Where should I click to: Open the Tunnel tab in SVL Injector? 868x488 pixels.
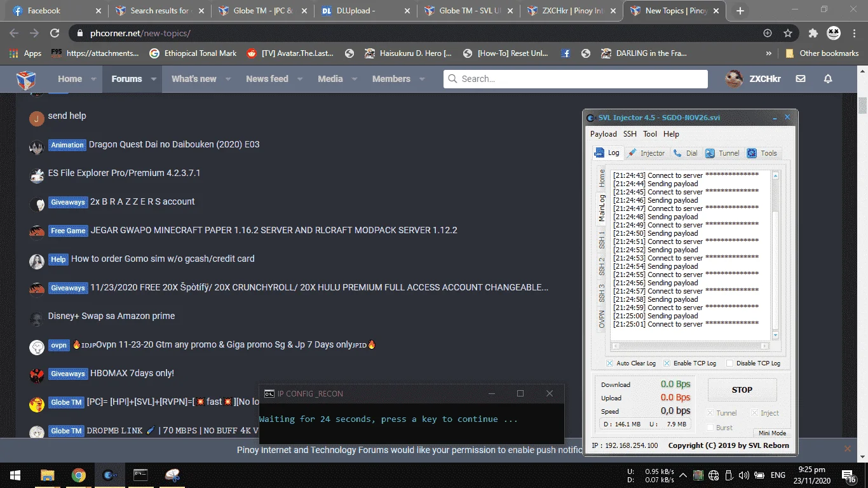722,153
